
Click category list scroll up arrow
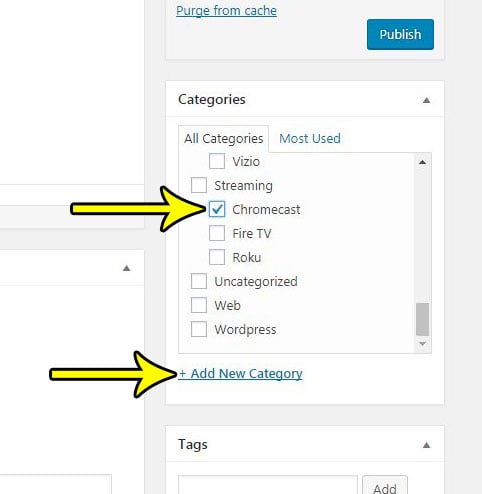tap(423, 162)
